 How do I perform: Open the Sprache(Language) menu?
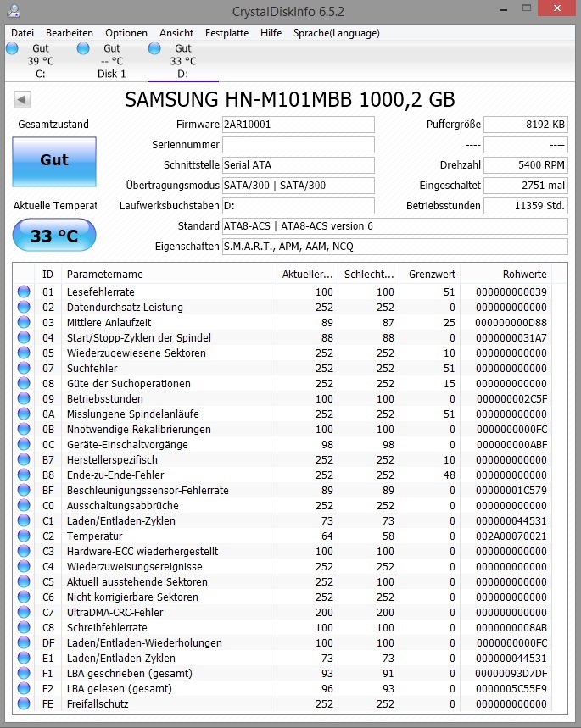pos(337,33)
